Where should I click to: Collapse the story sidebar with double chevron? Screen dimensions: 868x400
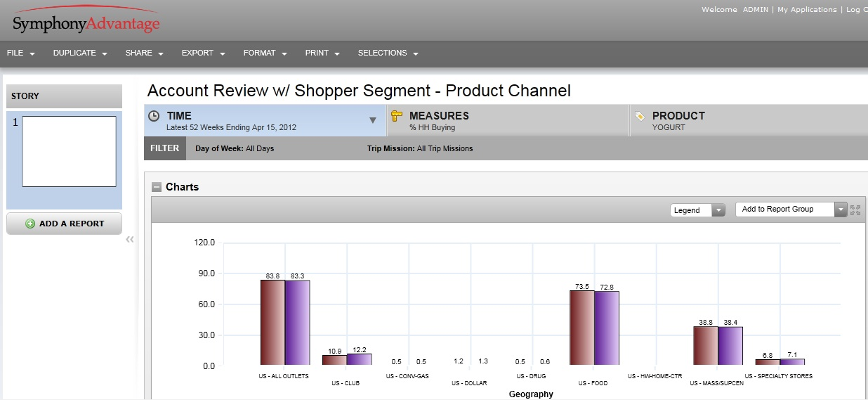(130, 240)
